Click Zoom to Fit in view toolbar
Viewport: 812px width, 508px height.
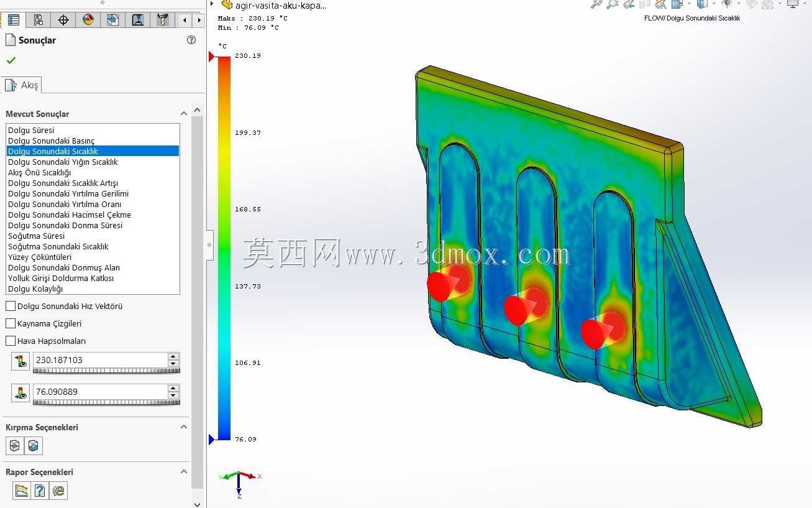(x=596, y=4)
